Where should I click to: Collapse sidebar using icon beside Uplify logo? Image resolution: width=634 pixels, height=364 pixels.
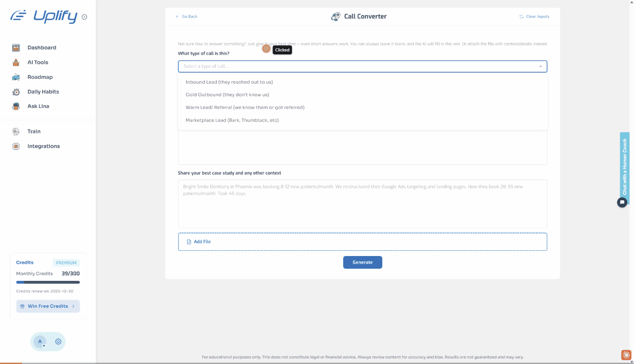[x=84, y=17]
